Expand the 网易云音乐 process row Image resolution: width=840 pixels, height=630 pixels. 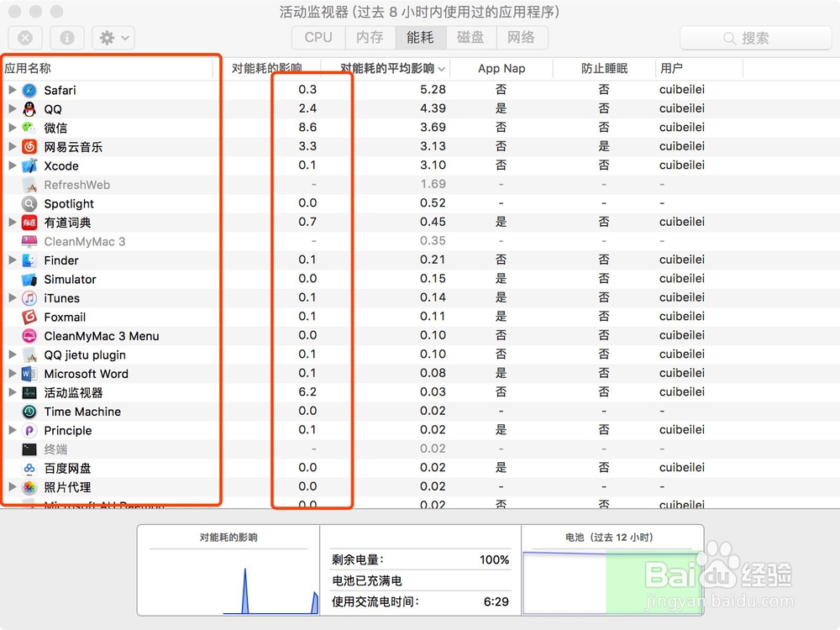pos(13,146)
